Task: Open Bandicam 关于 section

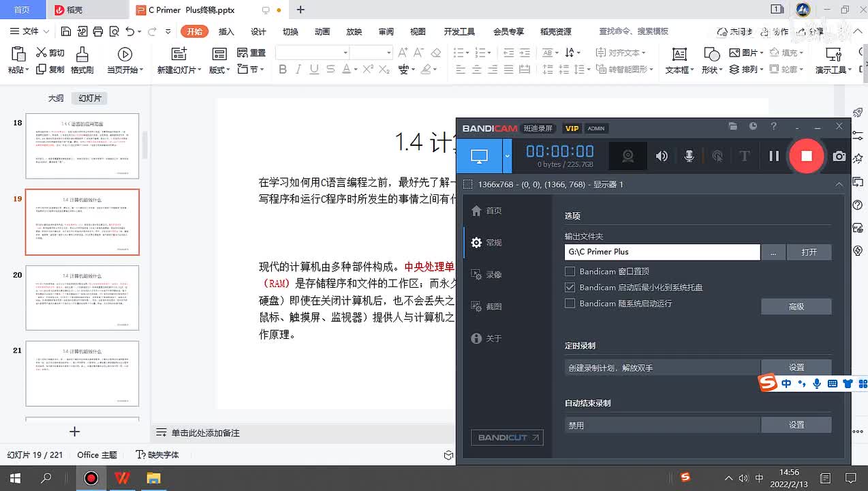Action: (x=487, y=339)
